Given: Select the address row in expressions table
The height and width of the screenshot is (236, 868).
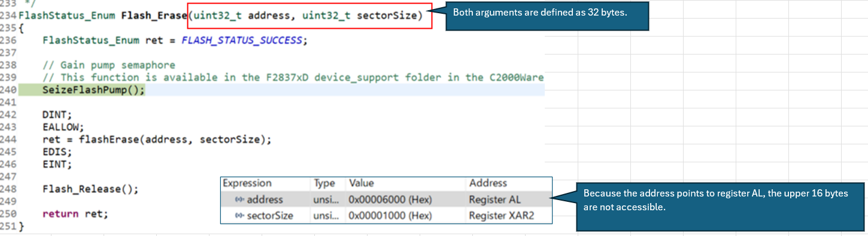Looking at the screenshot, I should [x=386, y=199].
